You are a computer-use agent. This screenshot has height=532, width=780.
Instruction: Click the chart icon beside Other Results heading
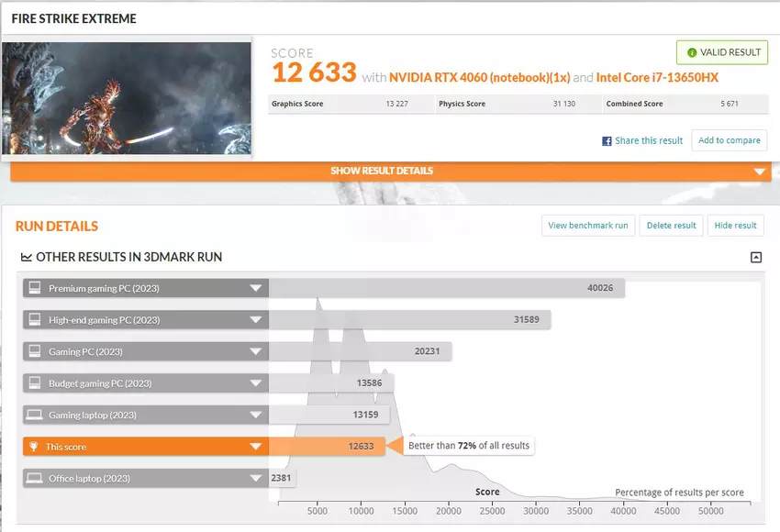(x=27, y=258)
